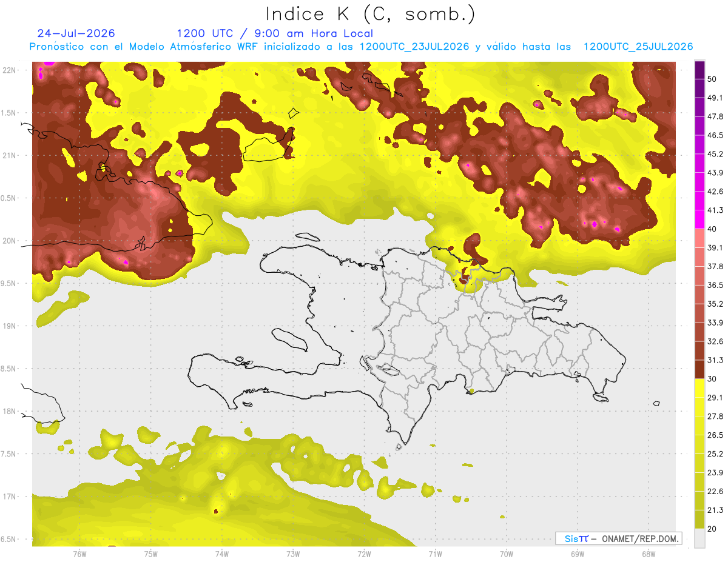The width and height of the screenshot is (728, 562).
Task: Click the colorbar value '30'
Action: (712, 379)
